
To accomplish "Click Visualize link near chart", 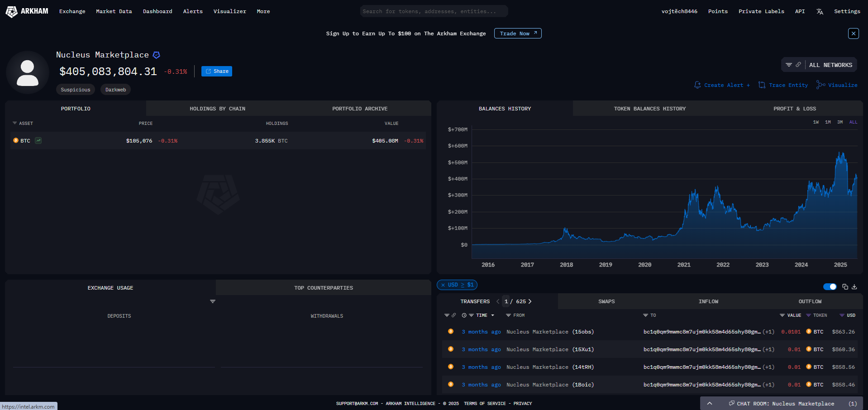I will (837, 85).
